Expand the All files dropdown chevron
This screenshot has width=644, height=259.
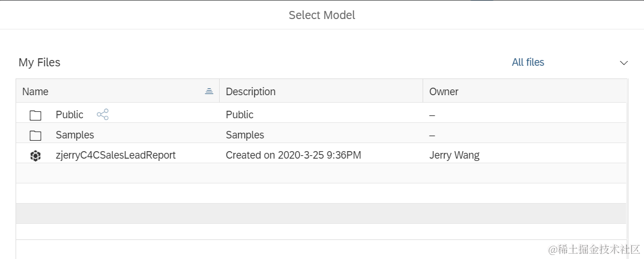(x=623, y=62)
